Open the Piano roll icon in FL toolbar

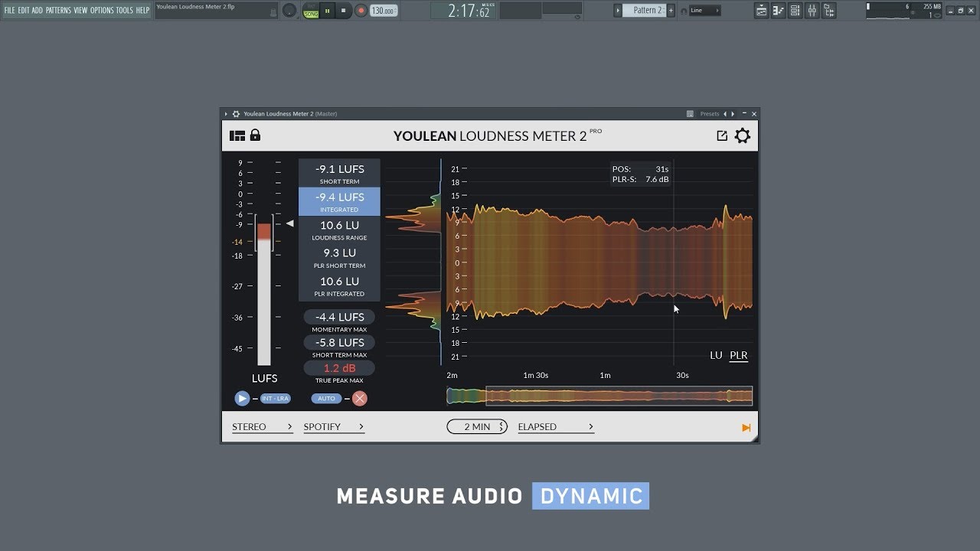point(778,10)
